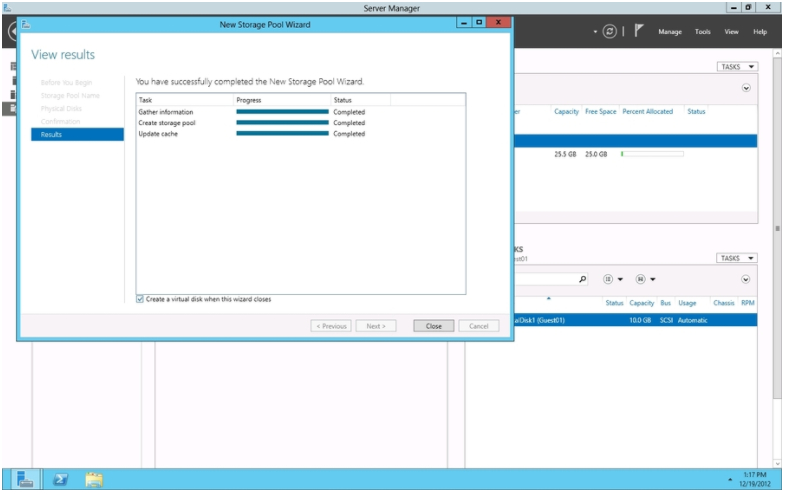Screen dimensions: 786x494
Task: Launch PowerShell from the taskbar
Action: (x=61, y=479)
